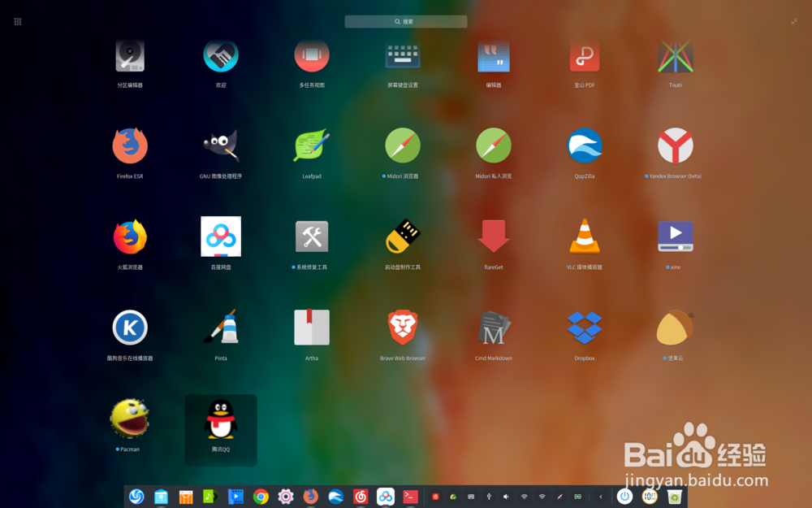Screen dimensions: 812x508
Task: Open the app store in dock
Action: pos(186,497)
